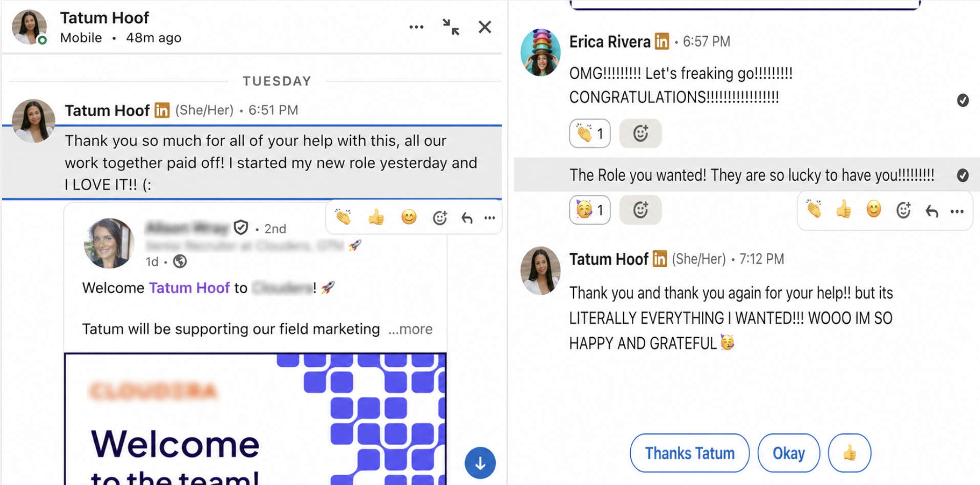The height and width of the screenshot is (485, 980).
Task: Select the OMG Let's freaking go message text
Action: click(x=681, y=85)
